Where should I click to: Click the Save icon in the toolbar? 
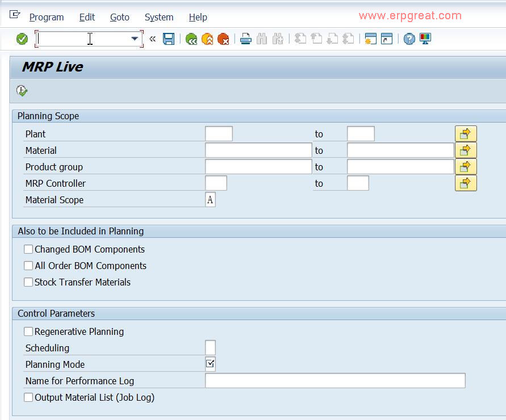[169, 39]
